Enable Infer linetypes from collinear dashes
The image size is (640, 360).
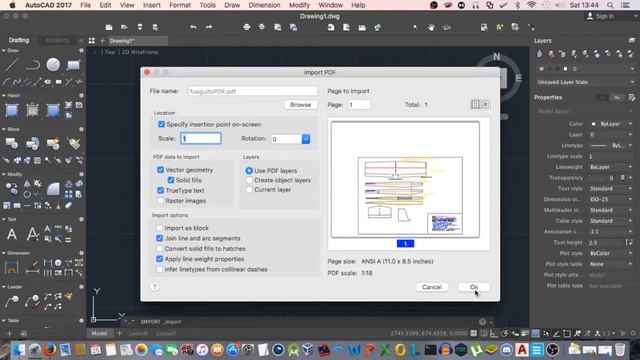(x=160, y=269)
